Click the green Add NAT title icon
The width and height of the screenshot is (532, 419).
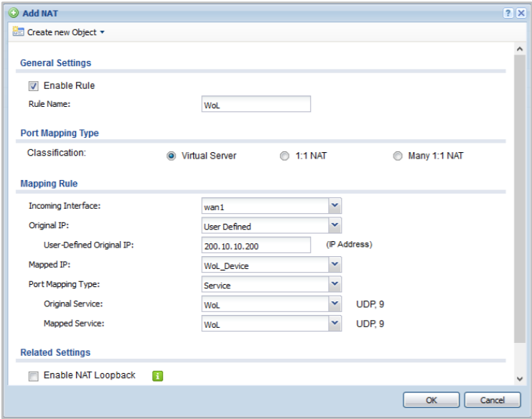[13, 13]
